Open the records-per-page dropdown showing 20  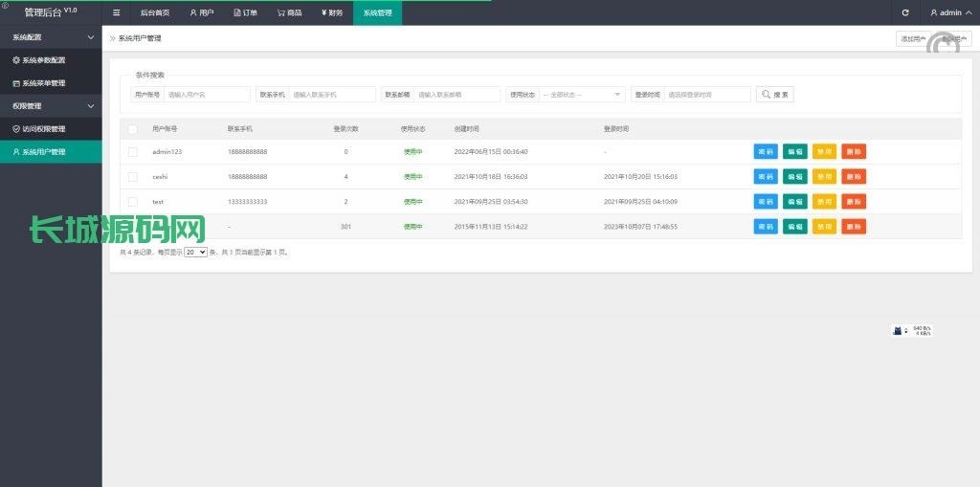coord(195,253)
